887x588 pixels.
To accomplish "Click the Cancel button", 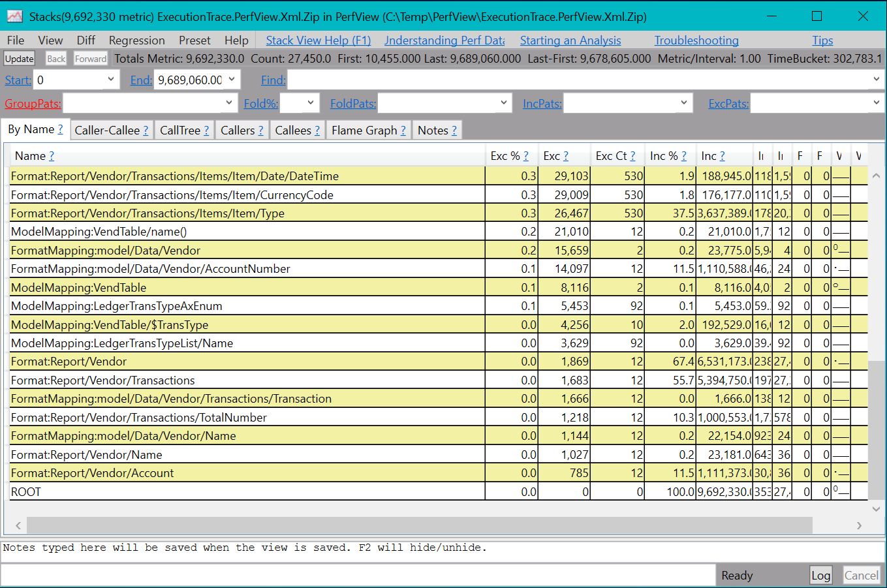I will tap(862, 575).
